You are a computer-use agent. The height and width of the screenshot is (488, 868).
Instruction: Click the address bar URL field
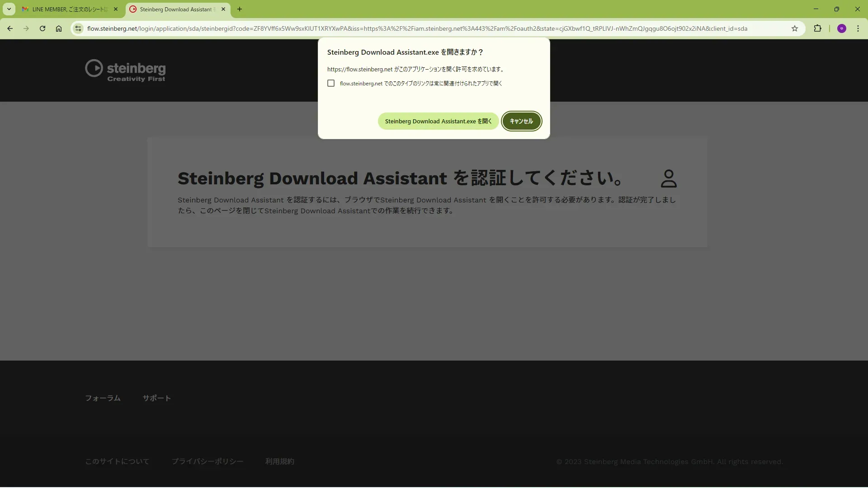[416, 28]
